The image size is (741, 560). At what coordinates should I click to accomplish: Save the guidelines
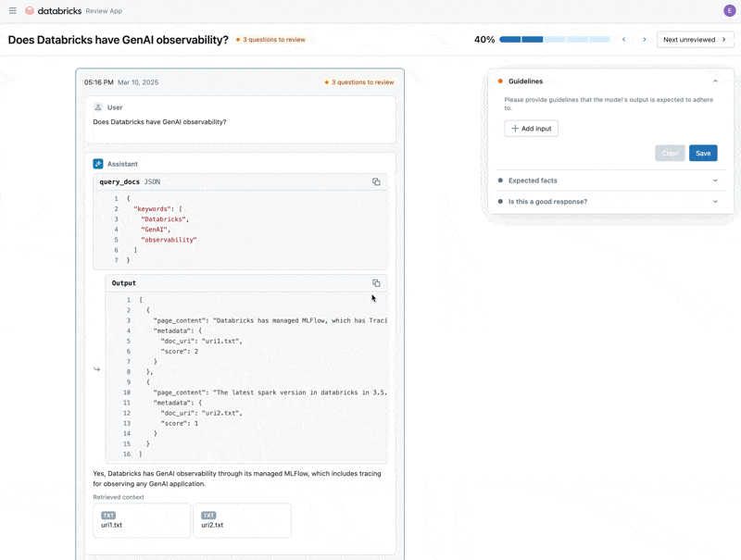coord(703,154)
